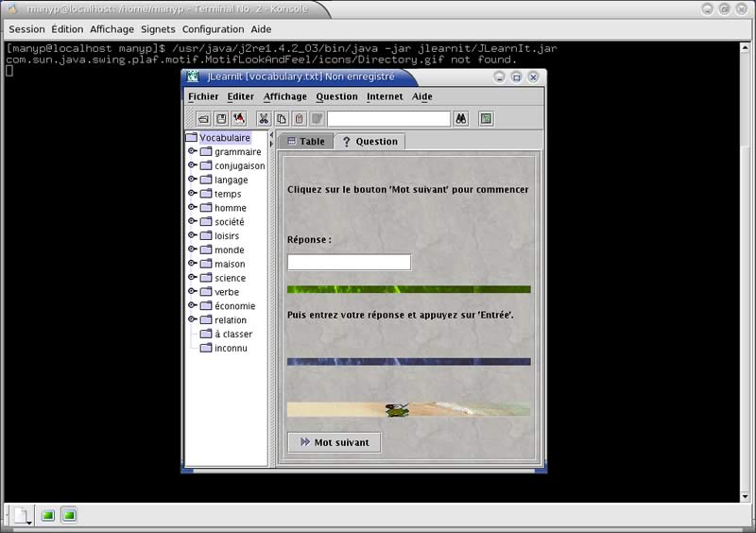Click the toolbar search text field
The width and height of the screenshot is (756, 533).
click(x=388, y=119)
